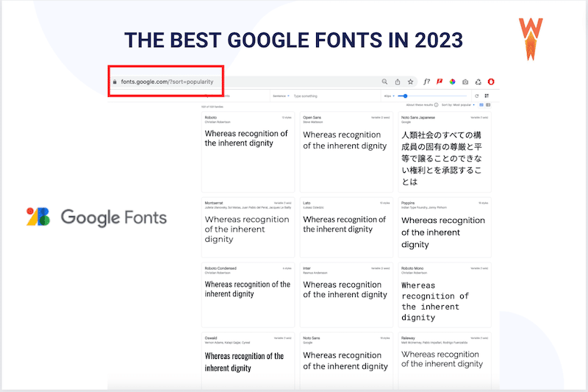Viewport: 588px width, 392px height.
Task: Open the Poppins font card
Action: coord(445,227)
